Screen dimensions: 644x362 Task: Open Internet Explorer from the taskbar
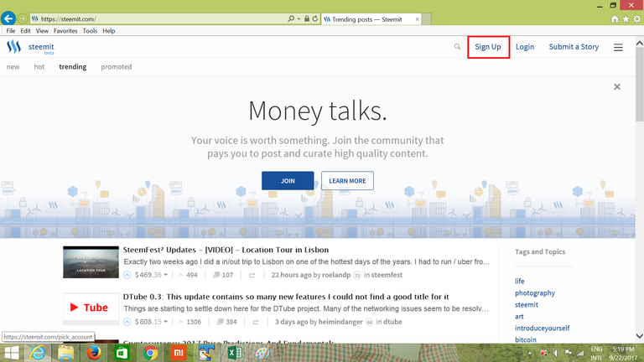pyautogui.click(x=38, y=353)
